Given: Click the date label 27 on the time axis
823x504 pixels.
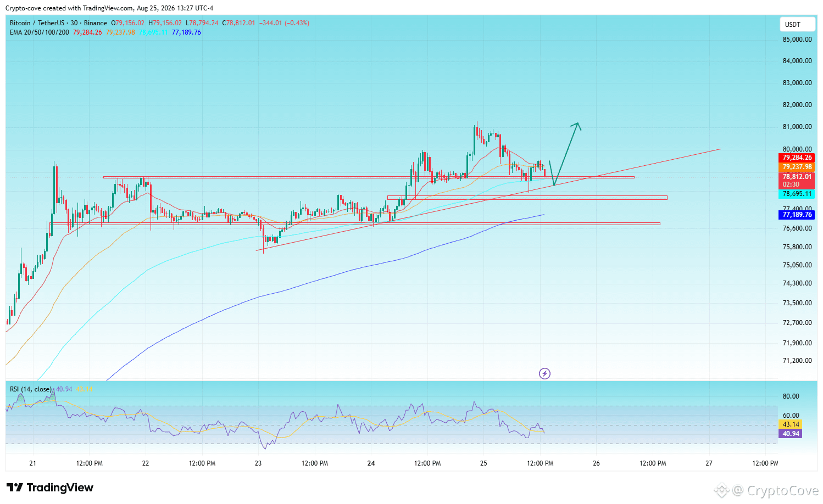Looking at the screenshot, I should tap(709, 463).
